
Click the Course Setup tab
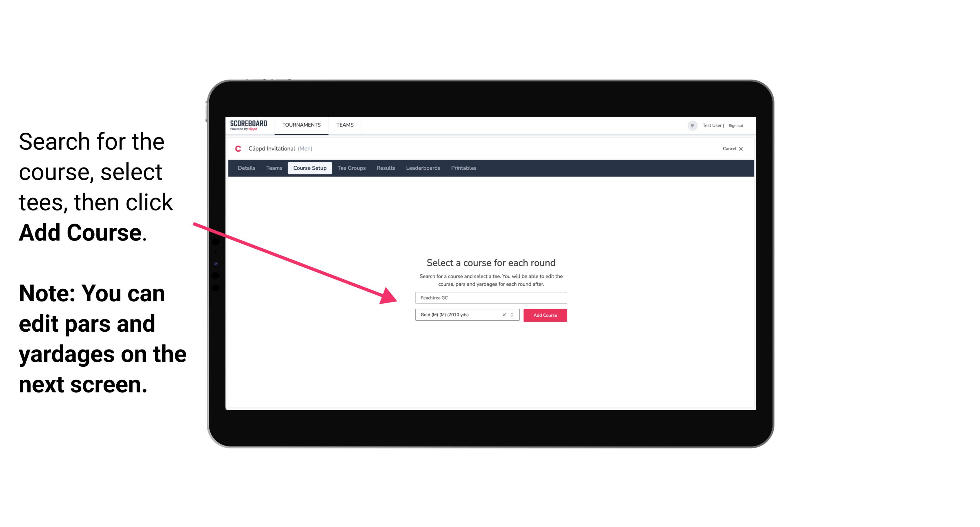pyautogui.click(x=310, y=168)
